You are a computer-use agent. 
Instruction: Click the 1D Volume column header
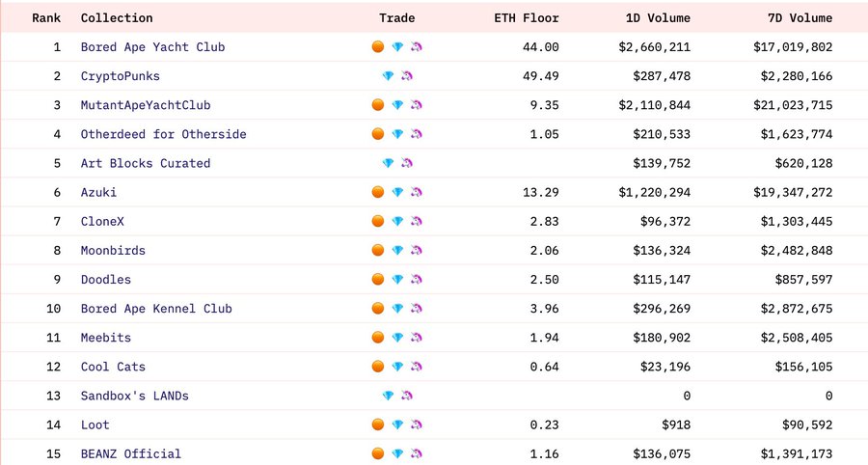click(x=658, y=18)
